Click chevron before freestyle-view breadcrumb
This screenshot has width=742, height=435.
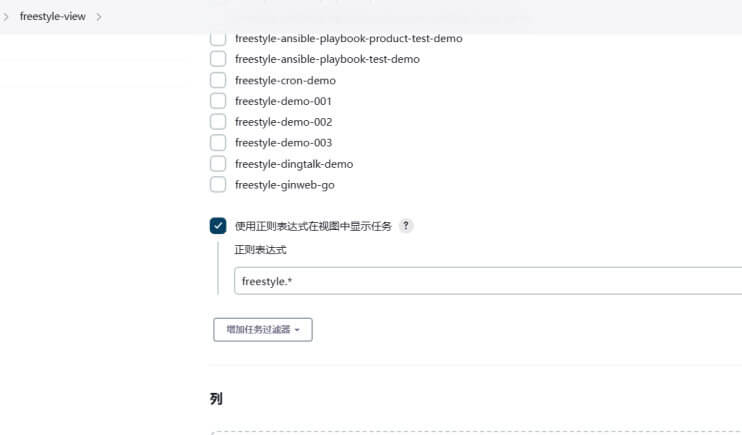point(6,17)
